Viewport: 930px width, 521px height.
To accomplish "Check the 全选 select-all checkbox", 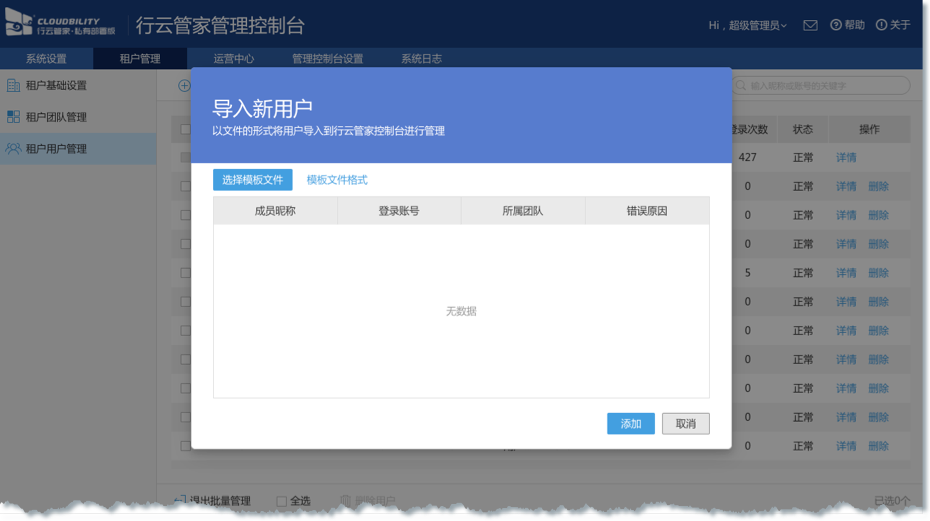I will click(x=281, y=501).
